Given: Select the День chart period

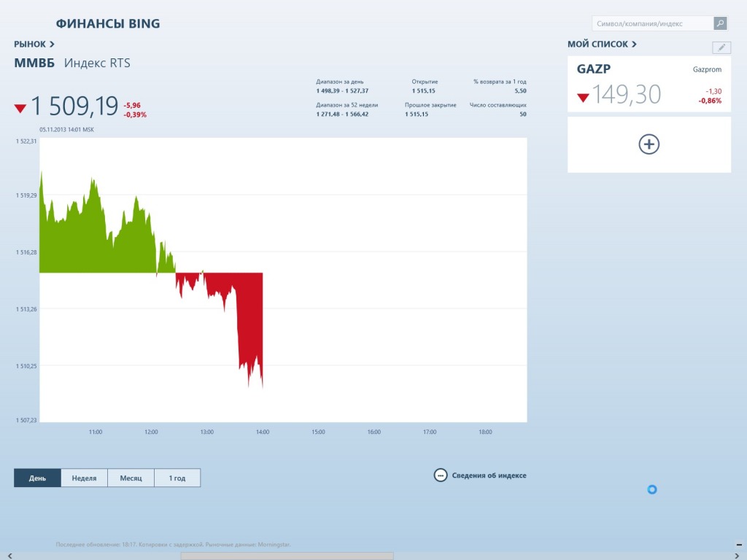Looking at the screenshot, I should 37,478.
